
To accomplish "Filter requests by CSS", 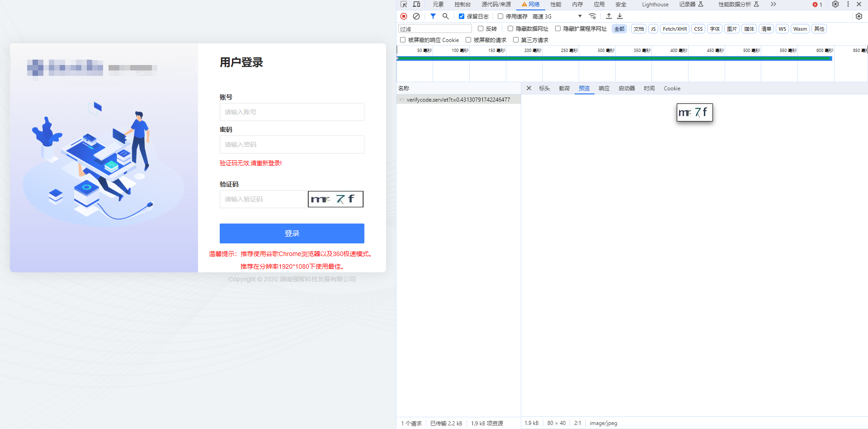I will 698,29.
